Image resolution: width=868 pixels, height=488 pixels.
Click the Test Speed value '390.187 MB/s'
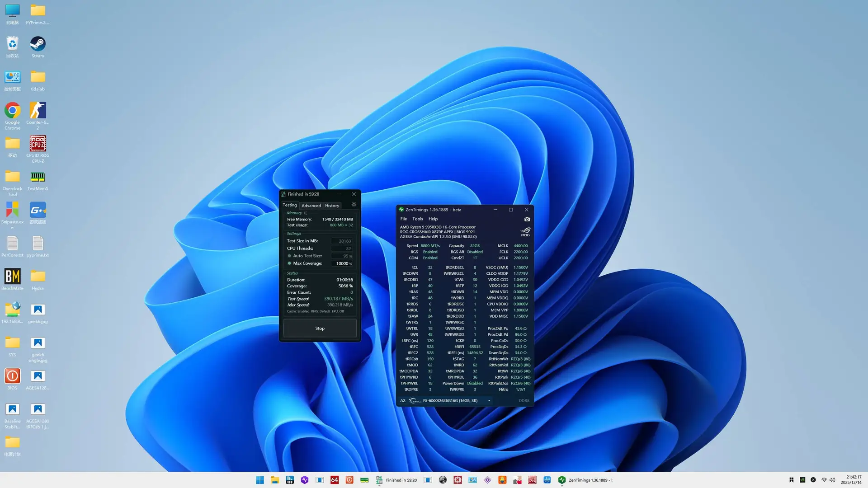pyautogui.click(x=338, y=299)
